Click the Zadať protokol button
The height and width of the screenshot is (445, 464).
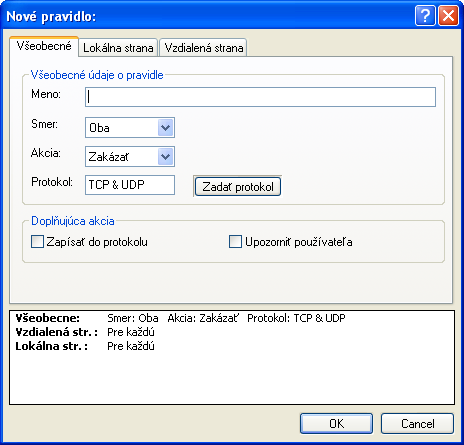[x=238, y=187]
